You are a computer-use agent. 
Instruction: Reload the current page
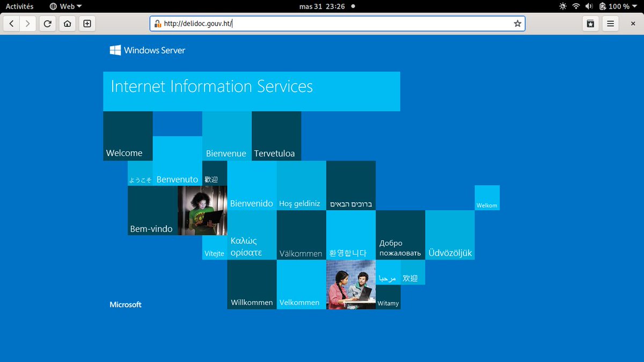[x=48, y=24]
